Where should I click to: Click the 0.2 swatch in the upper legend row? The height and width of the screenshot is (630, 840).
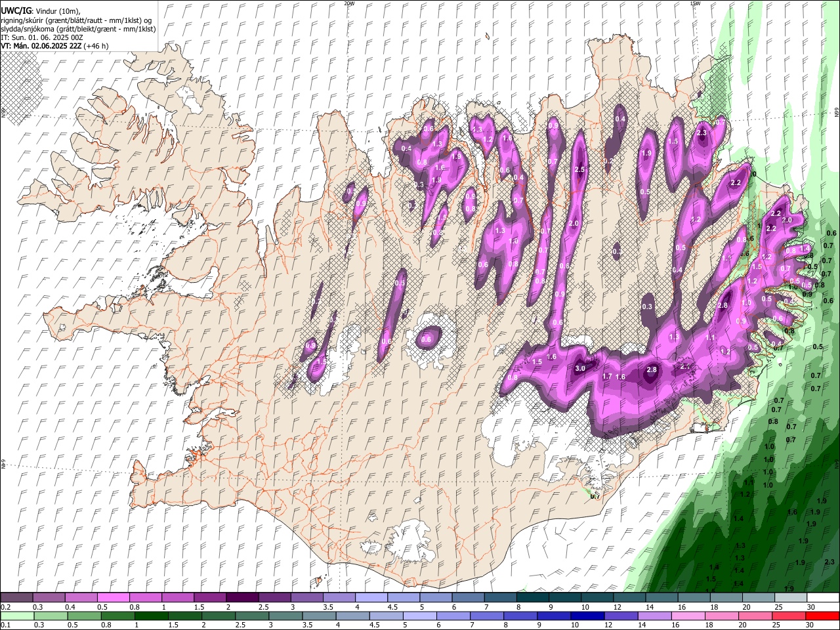pyautogui.click(x=17, y=598)
